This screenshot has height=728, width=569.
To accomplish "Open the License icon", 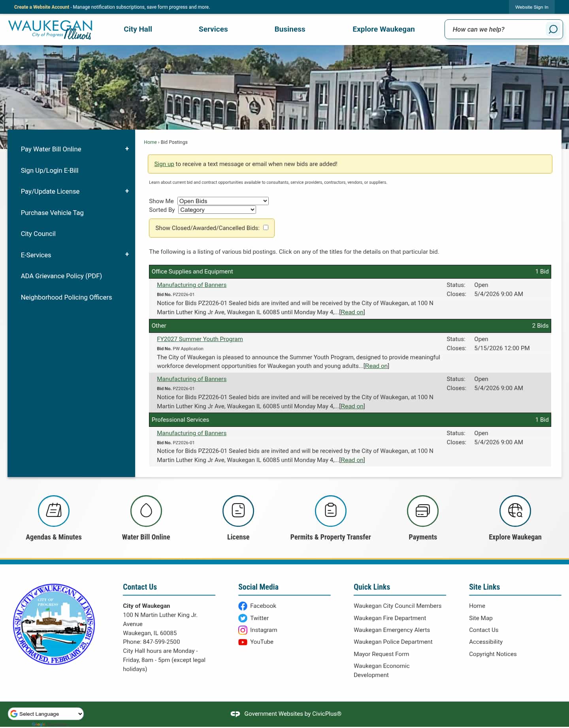I will [238, 511].
